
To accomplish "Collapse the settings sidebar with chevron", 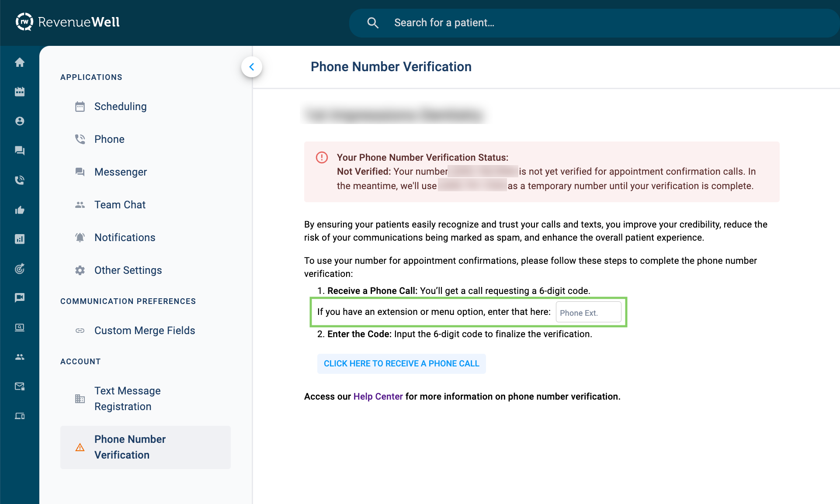I will click(252, 67).
